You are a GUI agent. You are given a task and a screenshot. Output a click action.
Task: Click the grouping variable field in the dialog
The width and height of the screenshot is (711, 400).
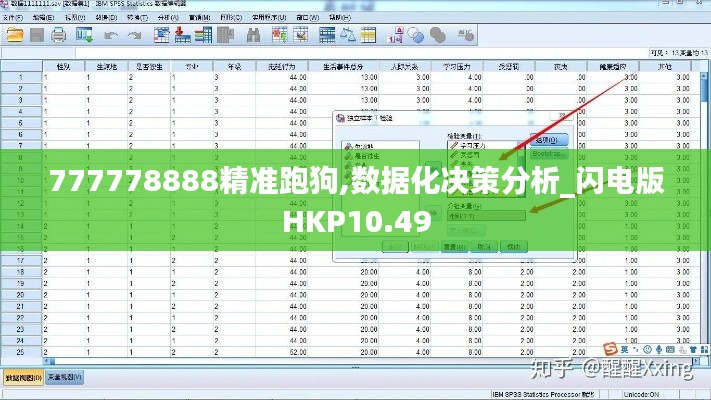click(x=486, y=216)
